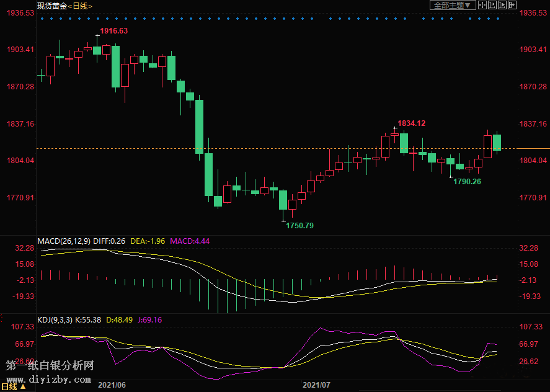
Task: Click the 1790.26 low price label
Action: point(467,182)
